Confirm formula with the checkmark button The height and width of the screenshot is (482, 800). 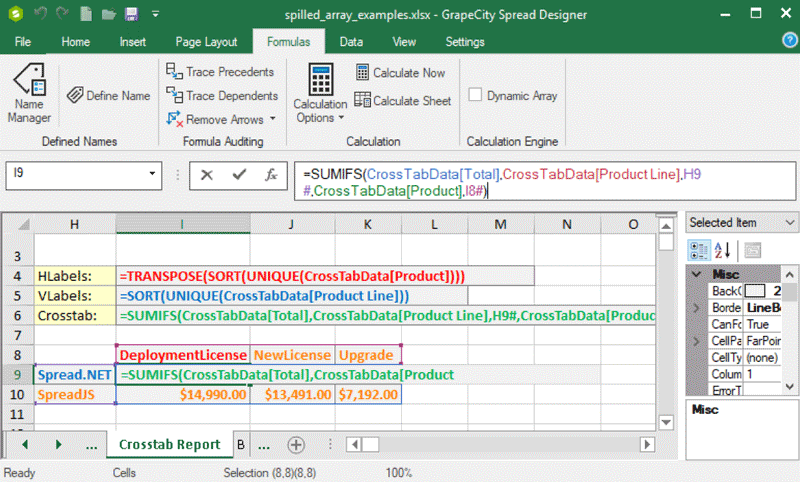[238, 175]
